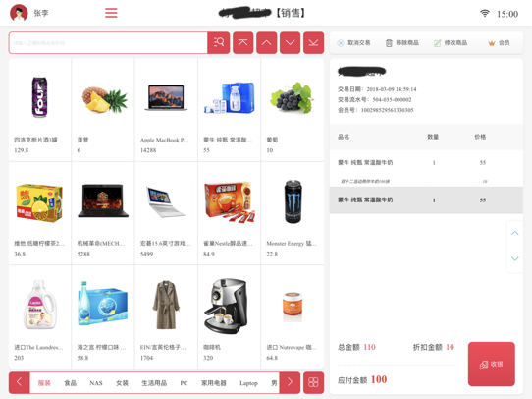Select 海之言 lemon drink product

pos(103,316)
